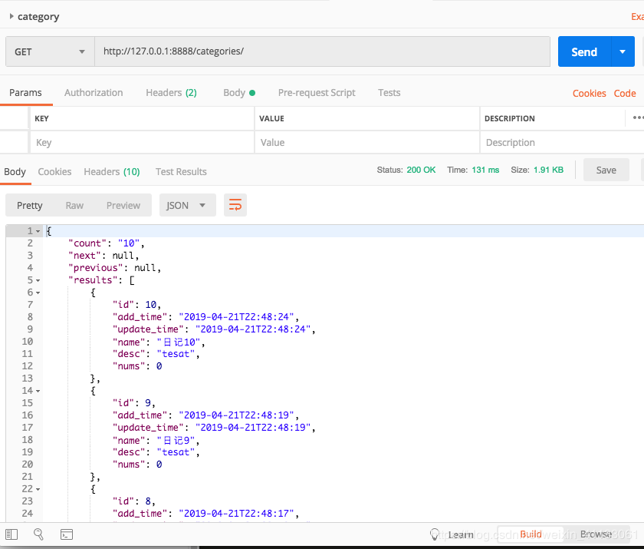The height and width of the screenshot is (549, 644).
Task: Open the request Headers (2) tab
Action: pyautogui.click(x=171, y=93)
